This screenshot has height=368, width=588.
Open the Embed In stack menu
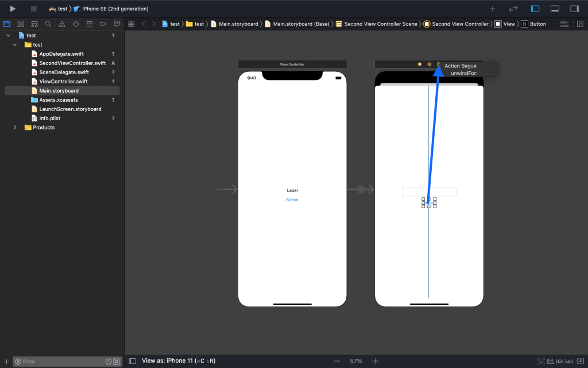(x=581, y=361)
